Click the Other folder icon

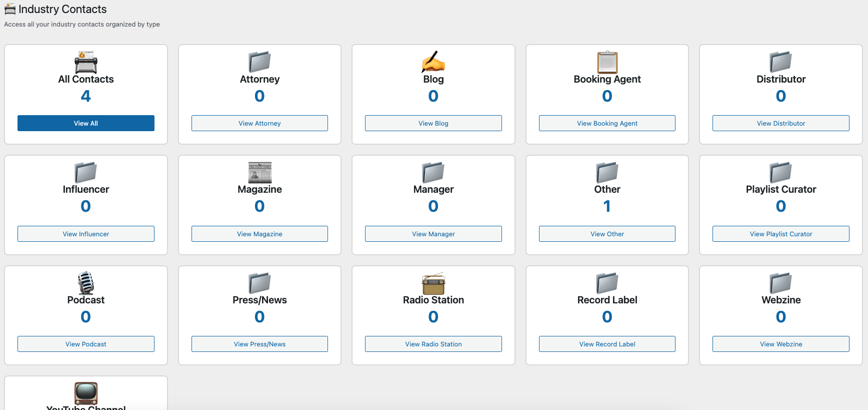coord(607,173)
